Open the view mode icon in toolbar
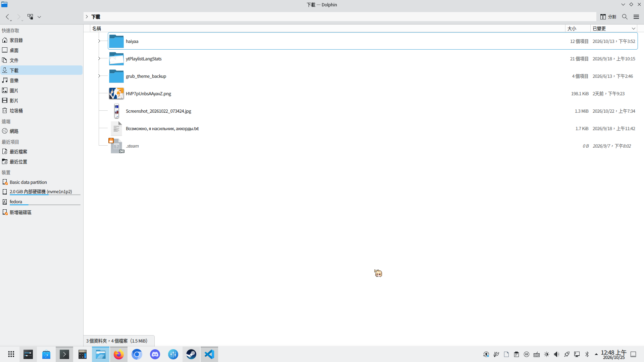644x362 pixels. pos(30,17)
